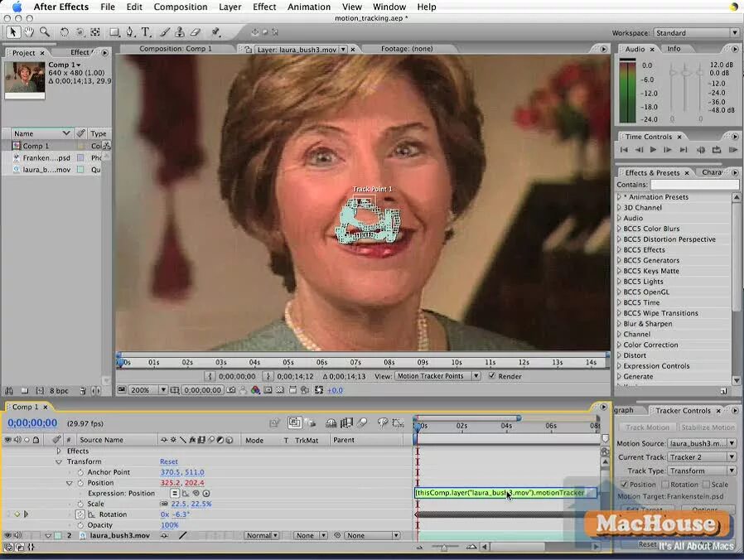The width and height of the screenshot is (744, 560).
Task: Select the arrow Selection tool
Action: pyautogui.click(x=12, y=32)
